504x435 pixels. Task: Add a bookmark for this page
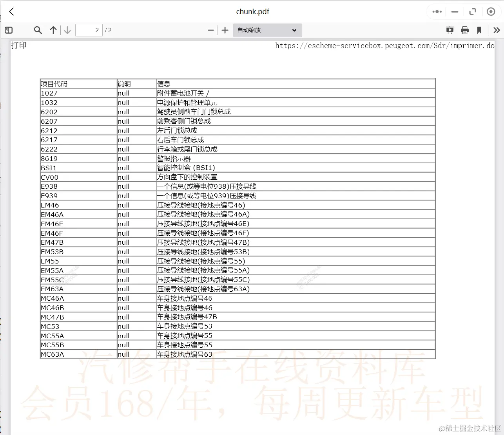tap(479, 30)
